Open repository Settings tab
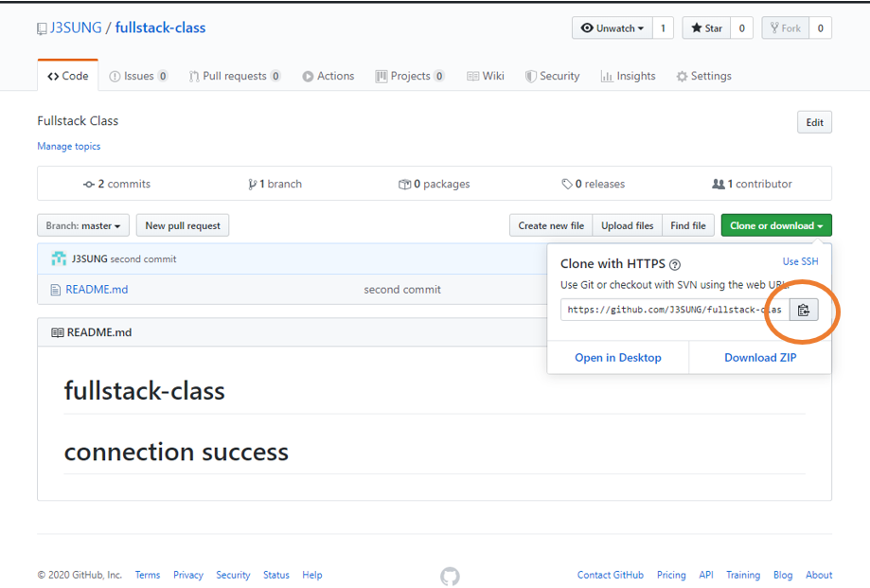This screenshot has width=870, height=588. point(703,76)
